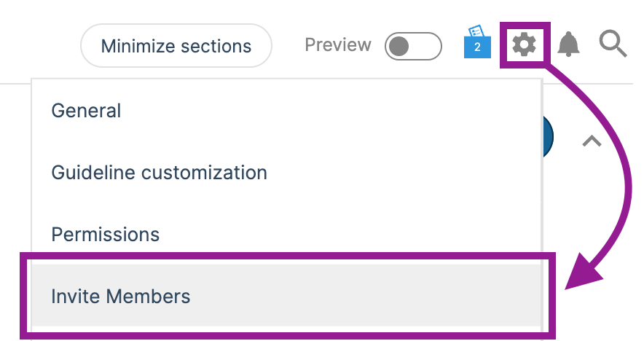Screen dimensions: 644x341
Task: Click the Preview switch track
Action: pos(413,46)
